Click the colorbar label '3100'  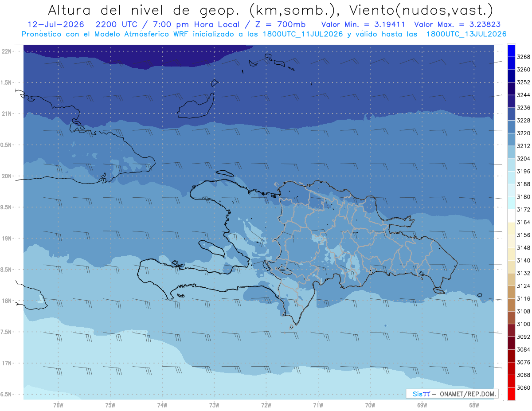click(x=524, y=324)
